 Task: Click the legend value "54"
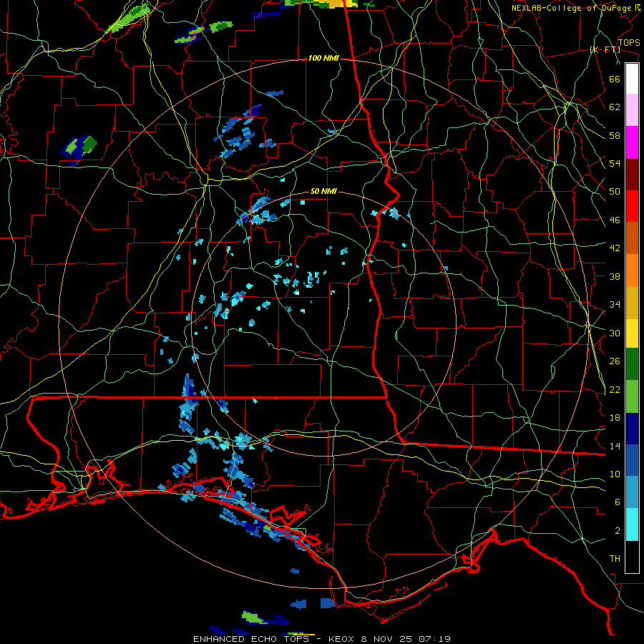click(615, 164)
